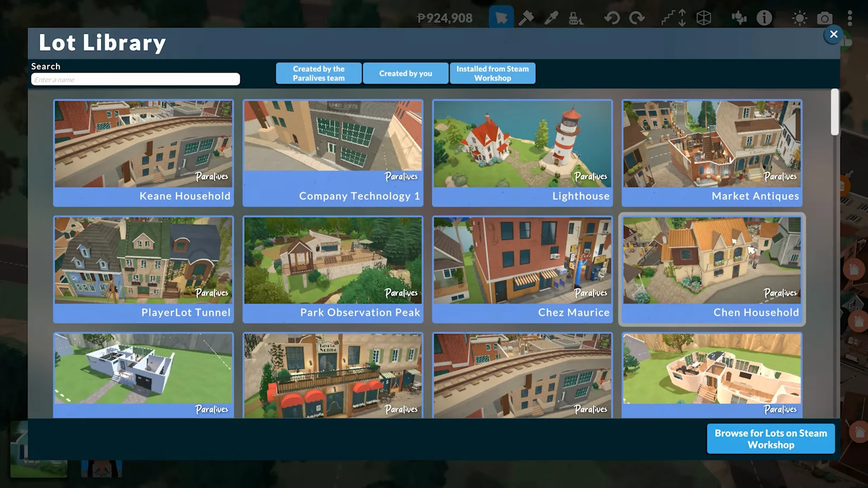
Task: Choose the Lighthouse lot card
Action: pyautogui.click(x=522, y=153)
